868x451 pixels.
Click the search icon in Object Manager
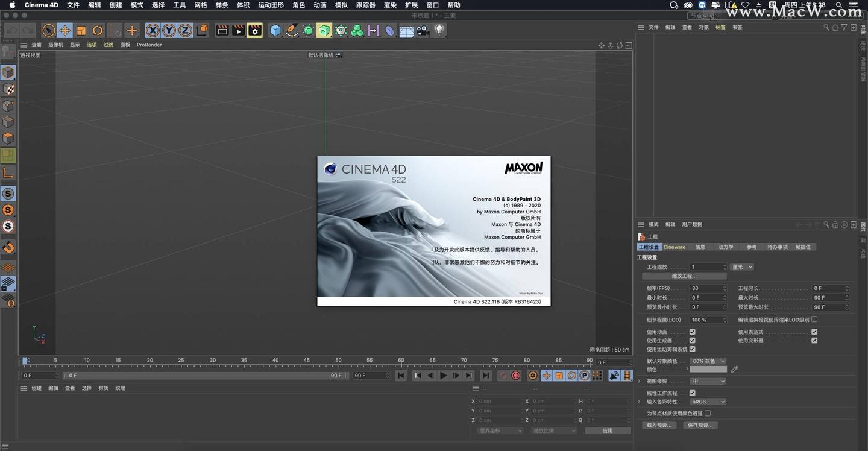826,27
